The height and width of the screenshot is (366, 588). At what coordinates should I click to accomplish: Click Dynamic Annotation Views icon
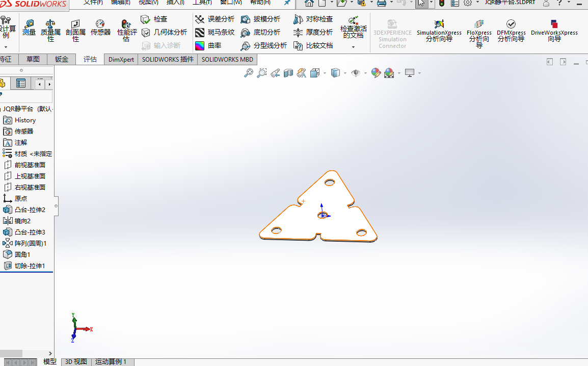click(302, 73)
